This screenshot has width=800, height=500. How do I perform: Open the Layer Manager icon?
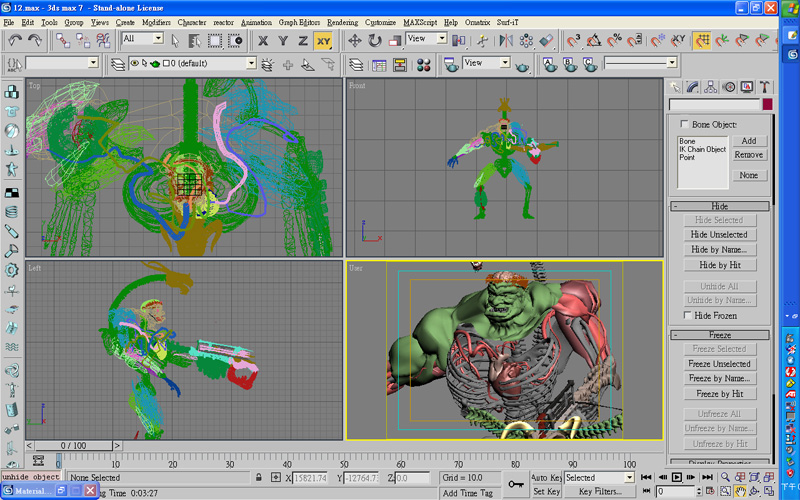(356, 65)
